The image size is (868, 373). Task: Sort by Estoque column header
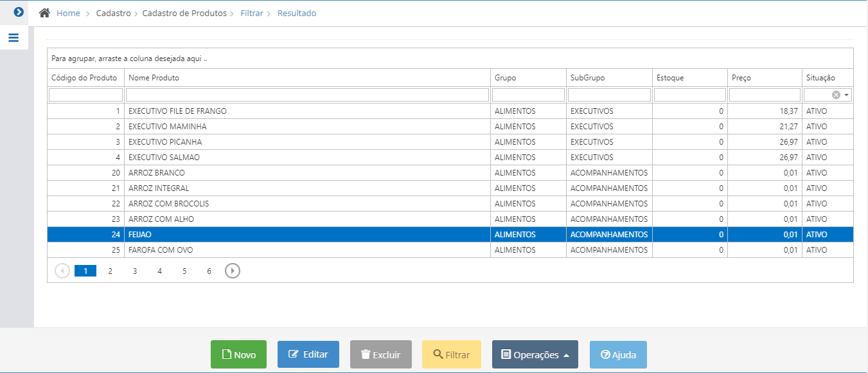[690, 78]
